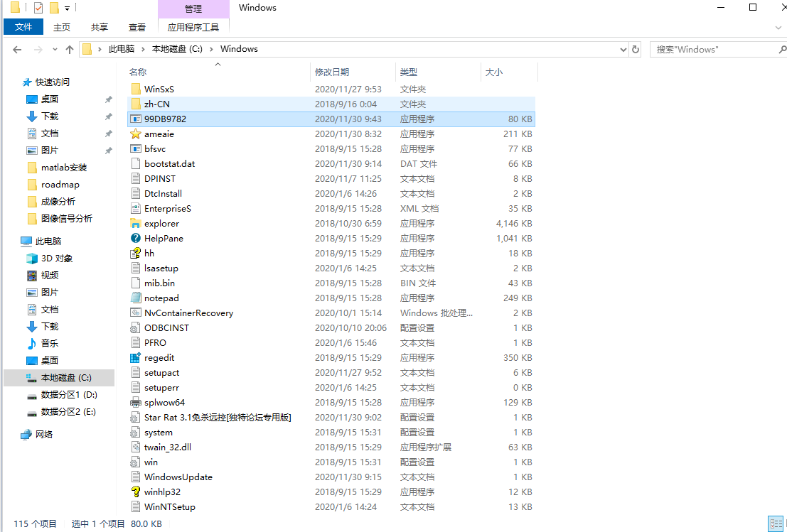The image size is (787, 532).
Task: Switch to the 共享 ribbon tab
Action: point(100,28)
